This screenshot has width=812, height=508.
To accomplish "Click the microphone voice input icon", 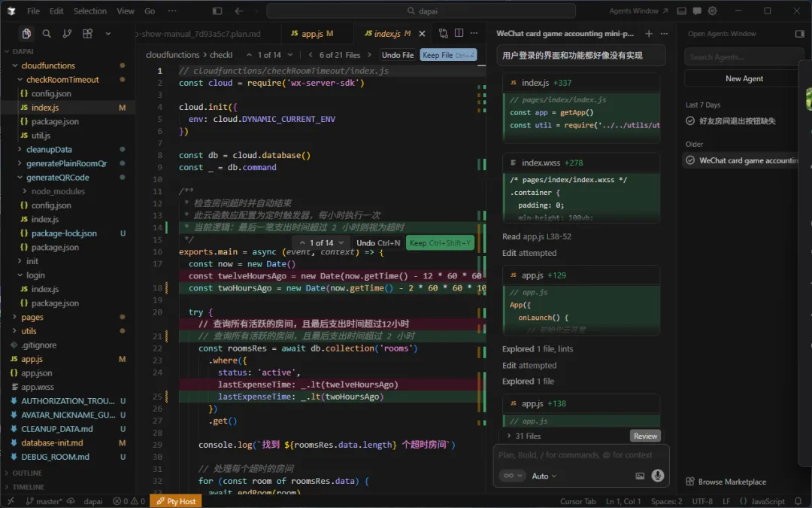I will (658, 476).
